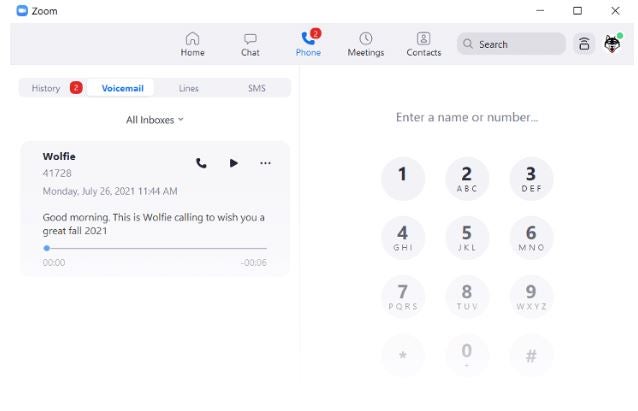Screen dimensions: 638x411
Task: Click the extension number 41728
Action: click(57, 173)
